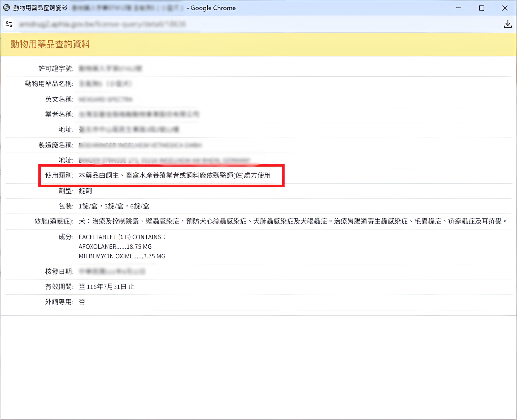This screenshot has height=420, width=517.
Task: Click the 外銷專用 value 否
Action: (x=81, y=302)
